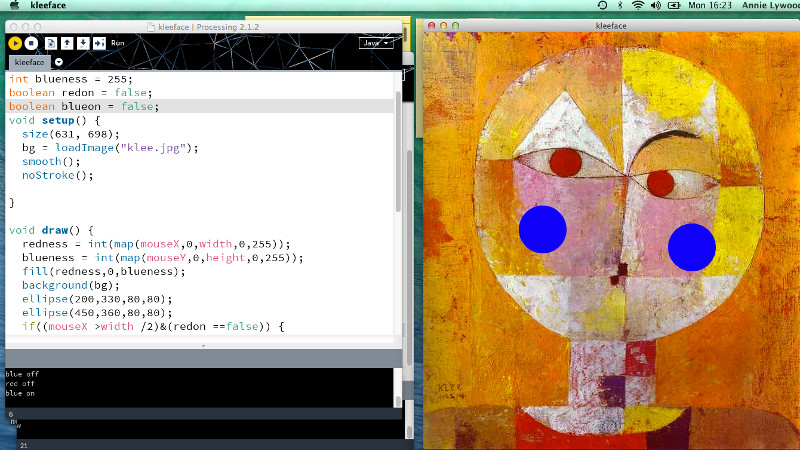Click the 'ellipse(200,330,80,80);' line

point(97,299)
